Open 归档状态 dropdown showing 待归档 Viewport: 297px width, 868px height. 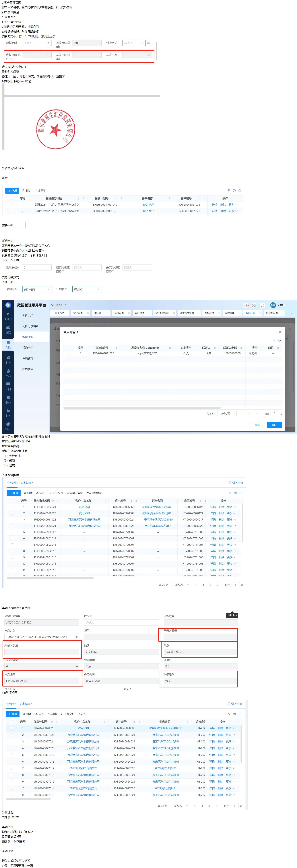87,289
